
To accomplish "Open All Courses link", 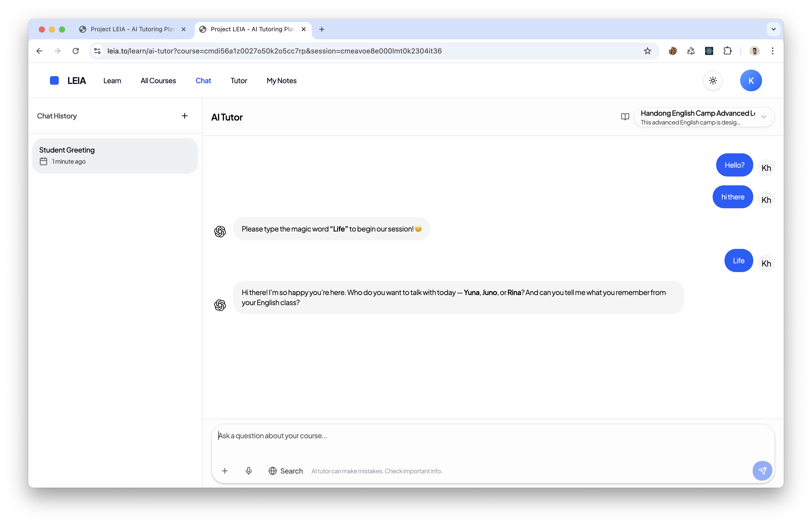I will [158, 80].
